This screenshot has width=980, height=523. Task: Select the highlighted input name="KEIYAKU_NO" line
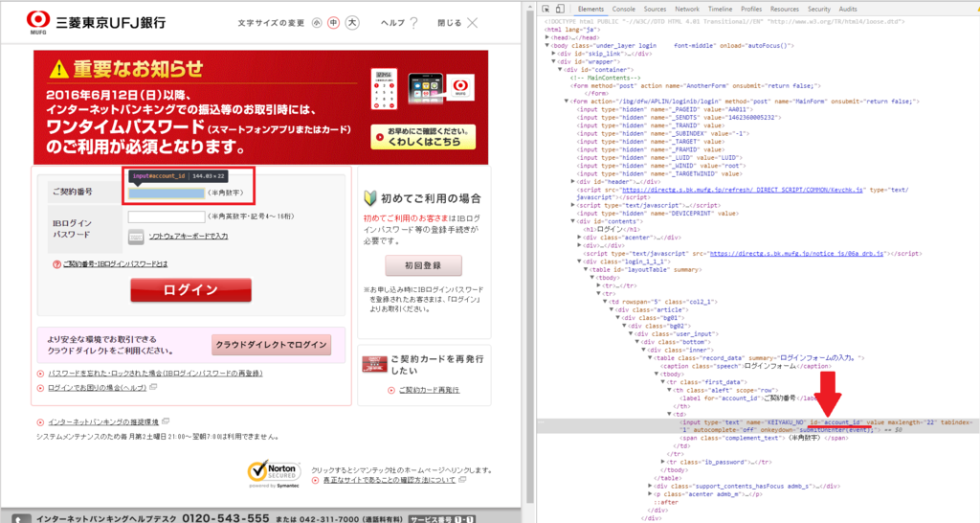[x=758, y=426]
